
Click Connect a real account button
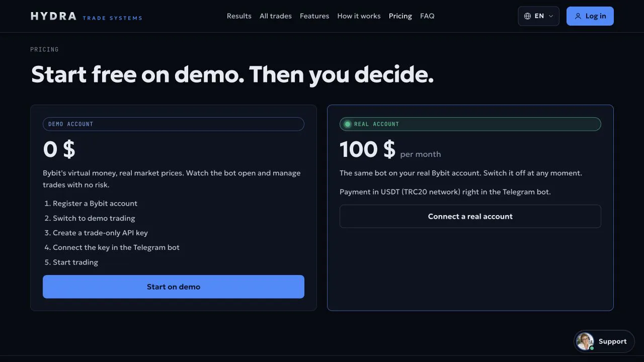[470, 216]
